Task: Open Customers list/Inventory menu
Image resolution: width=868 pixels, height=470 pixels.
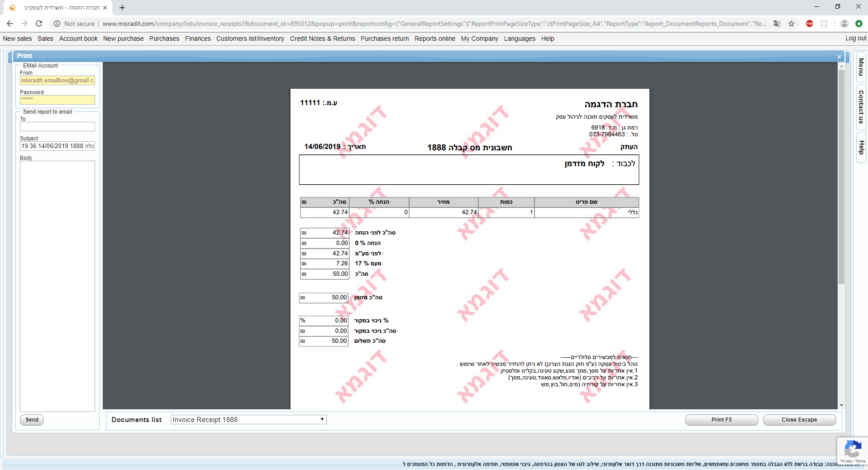Action: tap(250, 38)
